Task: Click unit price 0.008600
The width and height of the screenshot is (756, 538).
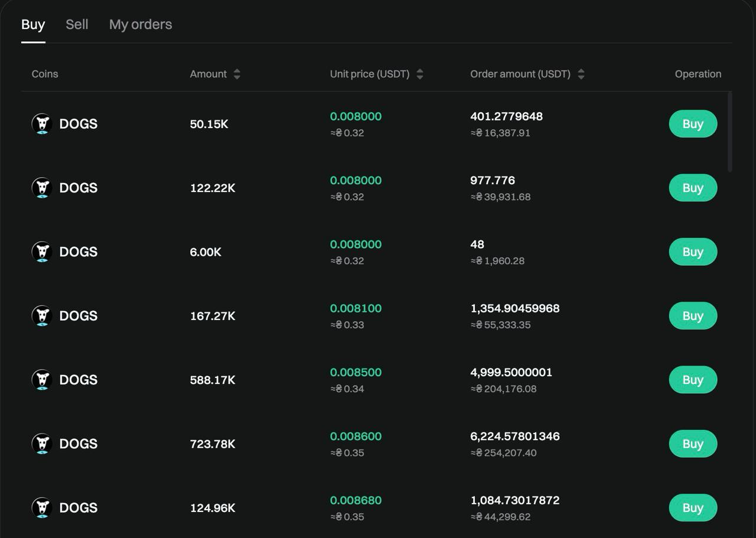Action: click(x=356, y=436)
